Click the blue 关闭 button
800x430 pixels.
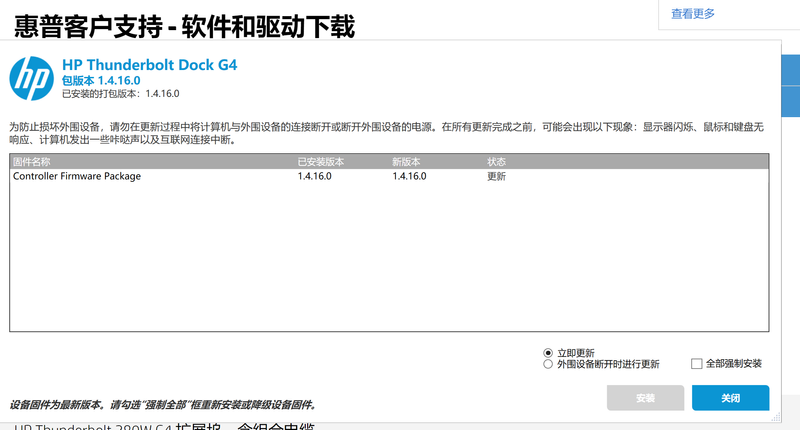point(730,398)
